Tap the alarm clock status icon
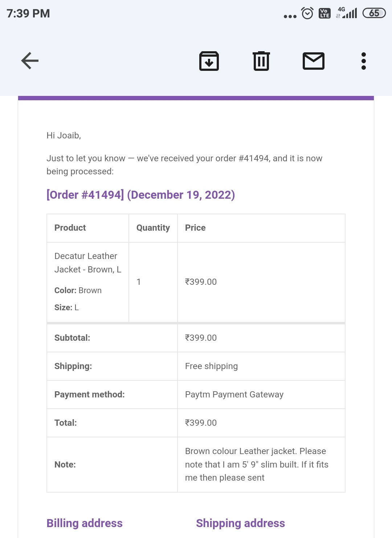 pos(307,13)
